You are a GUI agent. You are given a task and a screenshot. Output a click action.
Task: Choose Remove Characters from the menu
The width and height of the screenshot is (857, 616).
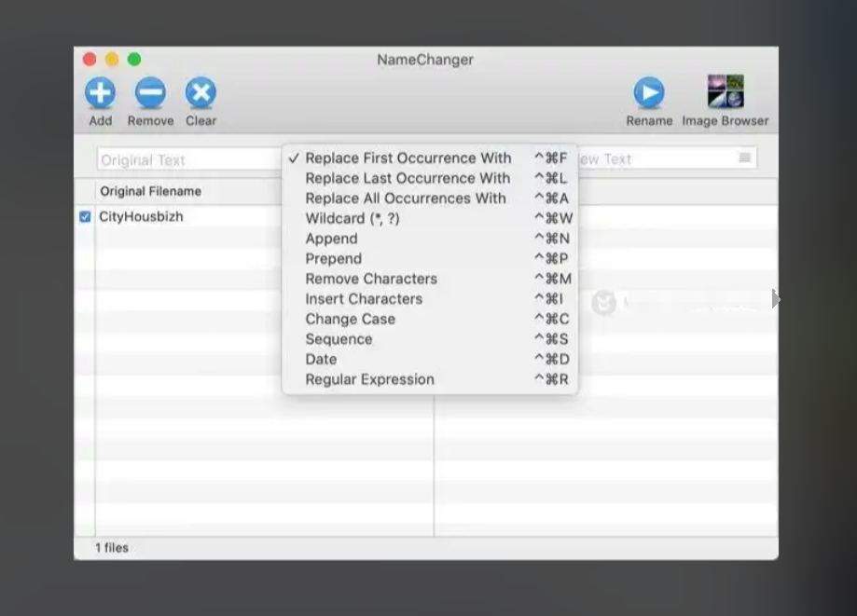(x=430, y=279)
